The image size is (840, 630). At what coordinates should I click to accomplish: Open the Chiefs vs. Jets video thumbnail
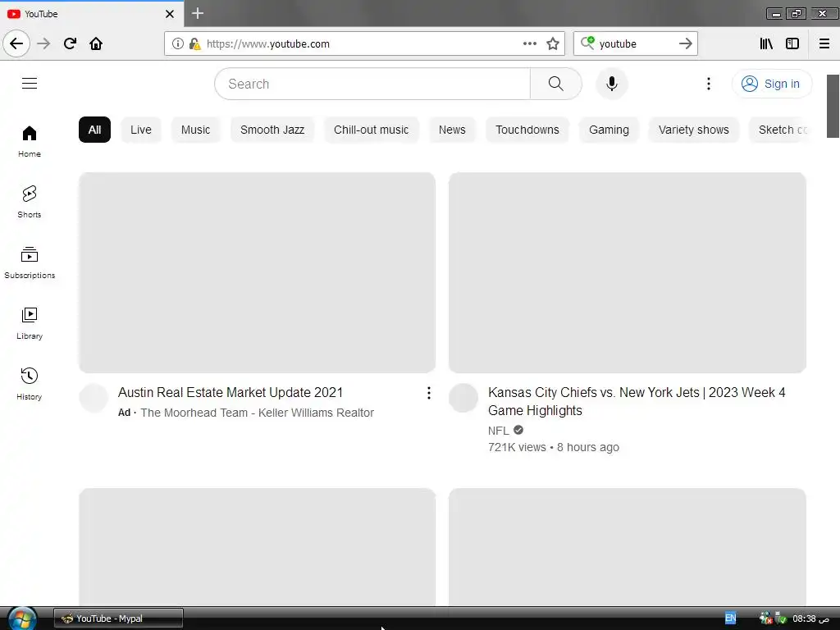click(x=628, y=272)
